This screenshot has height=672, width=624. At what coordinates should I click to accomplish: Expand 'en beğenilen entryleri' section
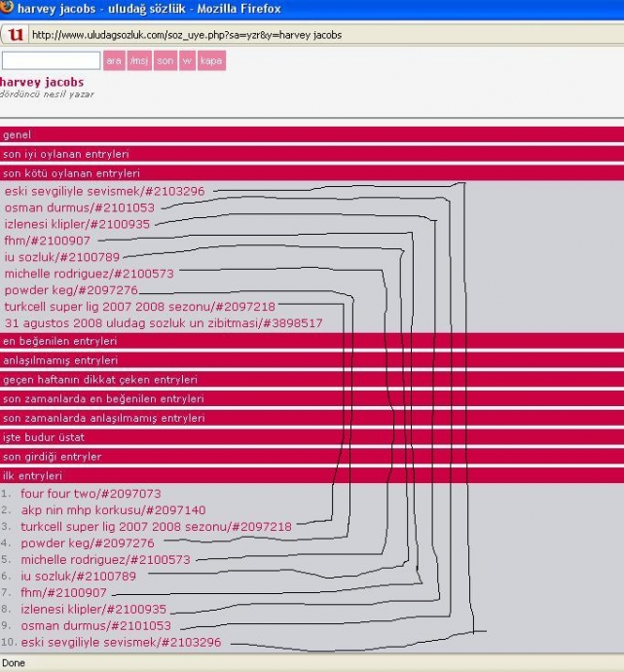click(312, 341)
